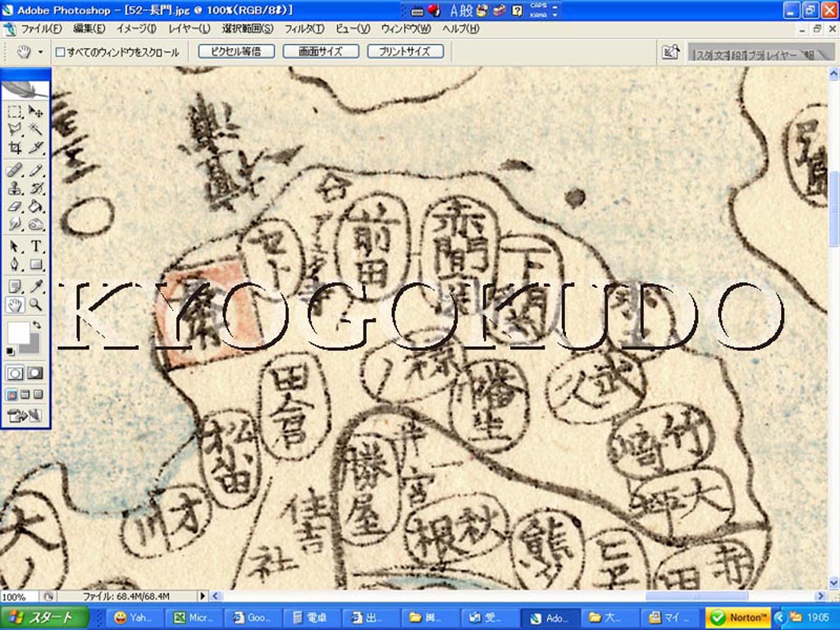Open the File Browser toggle icon
Image resolution: width=840 pixels, height=630 pixels.
pos(671,52)
